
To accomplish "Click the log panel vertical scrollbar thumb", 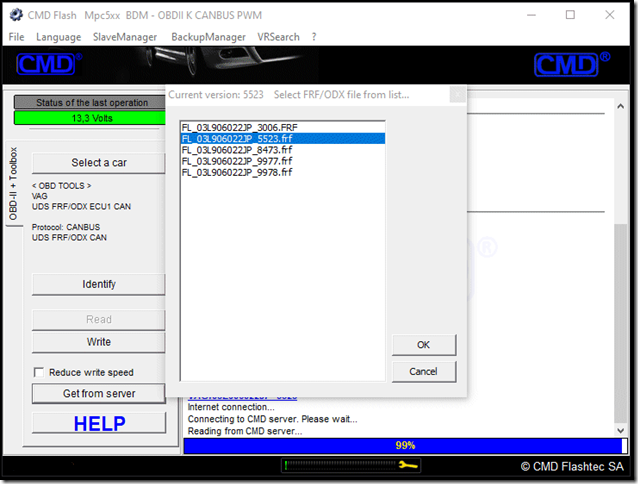I will coord(621,323).
